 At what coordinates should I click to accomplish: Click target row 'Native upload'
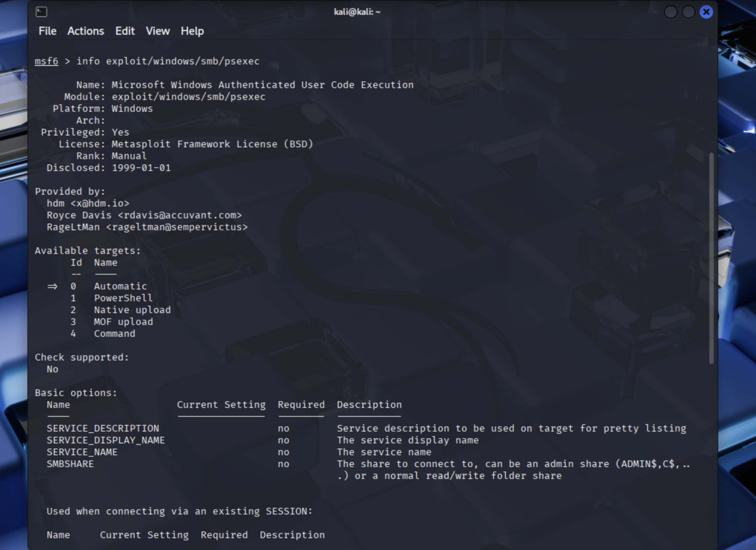132,310
